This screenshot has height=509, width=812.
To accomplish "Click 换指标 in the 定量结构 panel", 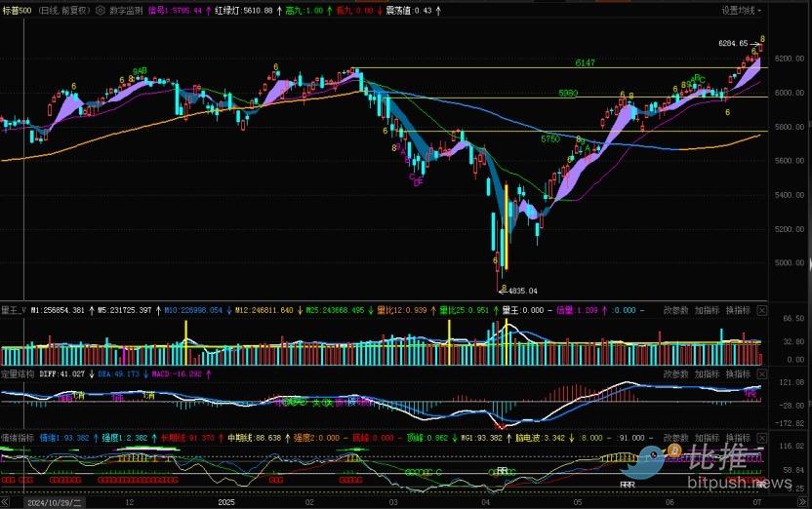I will [x=738, y=373].
